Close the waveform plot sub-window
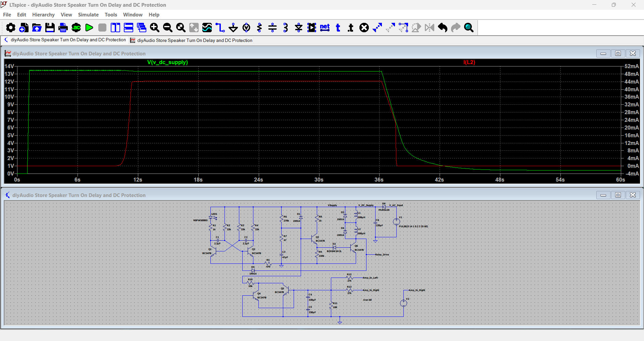Screen dimensions: 644x341 [633, 53]
